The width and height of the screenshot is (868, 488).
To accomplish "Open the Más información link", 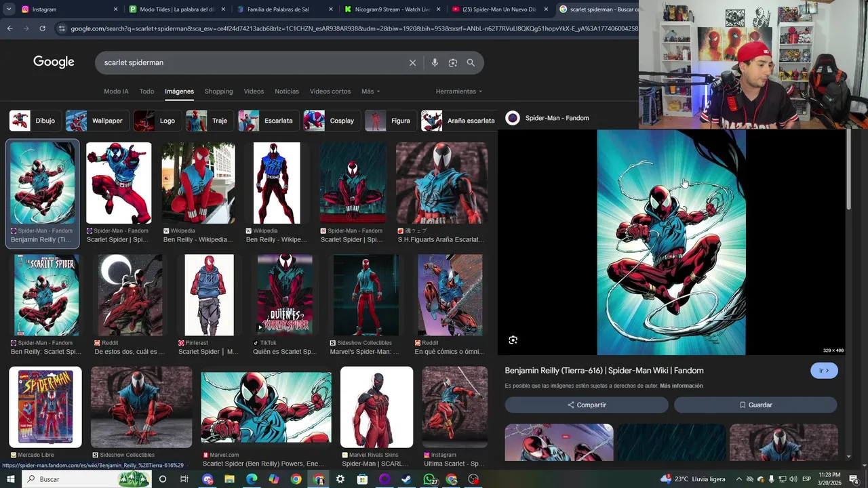I will click(681, 386).
